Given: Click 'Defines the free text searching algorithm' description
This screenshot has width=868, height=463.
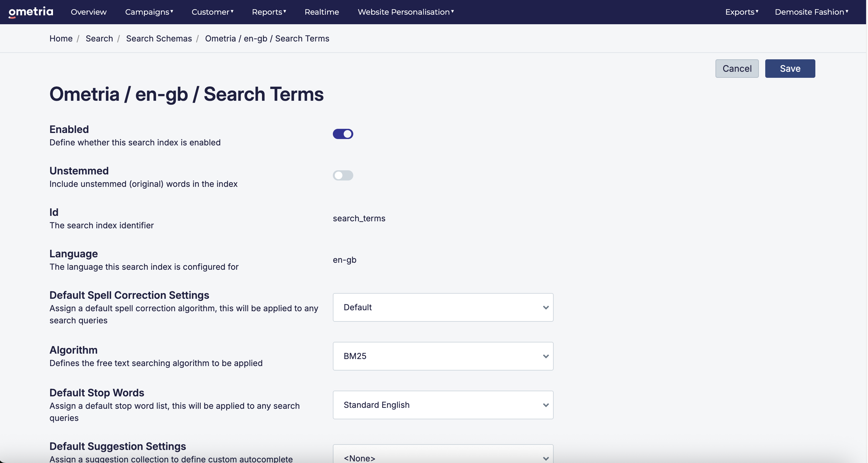Looking at the screenshot, I should 156,363.
